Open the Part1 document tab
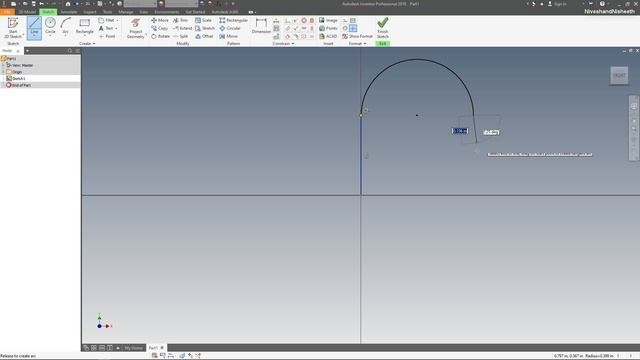The width and height of the screenshot is (640, 360). (153, 348)
